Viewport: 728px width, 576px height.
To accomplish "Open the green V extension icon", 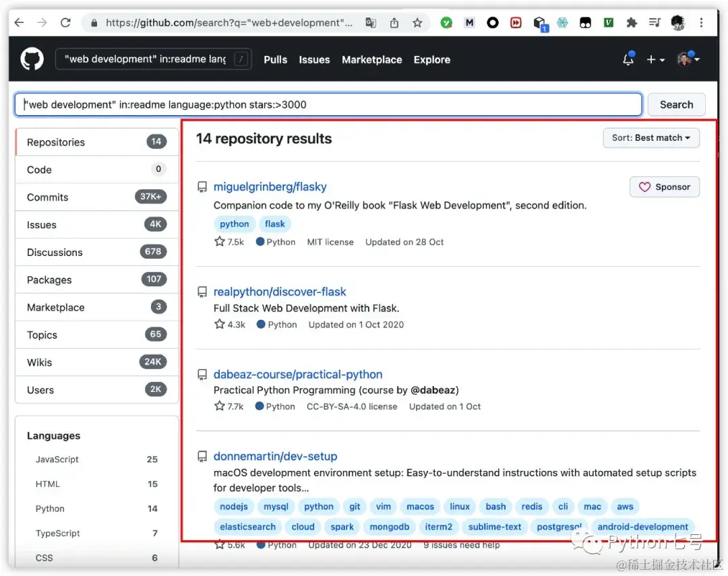I will point(608,23).
